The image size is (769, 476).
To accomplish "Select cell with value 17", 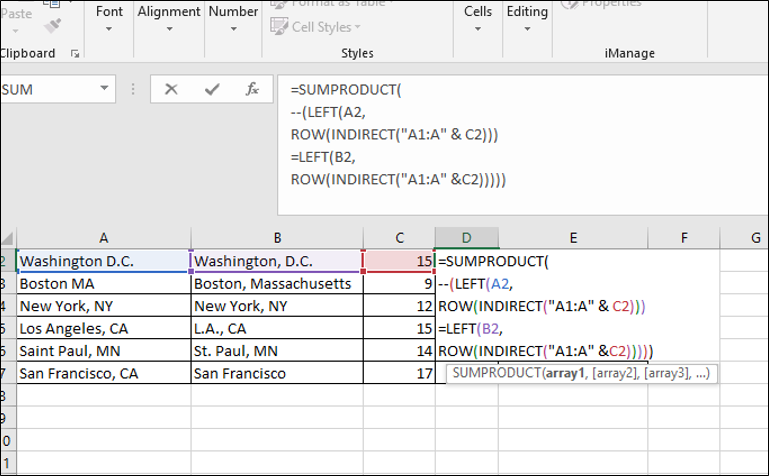I will (x=399, y=374).
